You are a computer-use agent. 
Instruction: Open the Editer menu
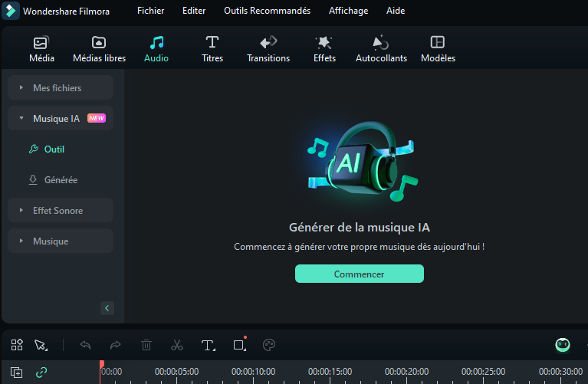pos(194,11)
